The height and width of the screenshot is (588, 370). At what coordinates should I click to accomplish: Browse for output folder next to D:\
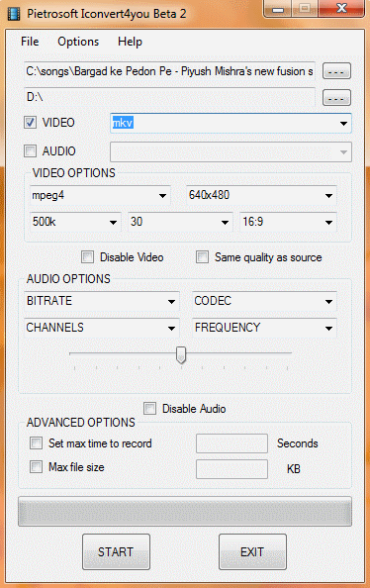tap(336, 97)
